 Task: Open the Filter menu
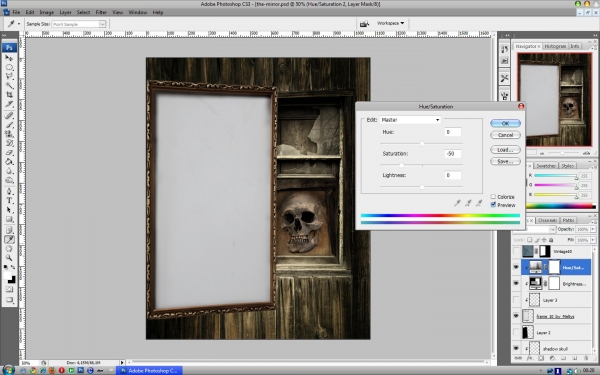tap(101, 12)
